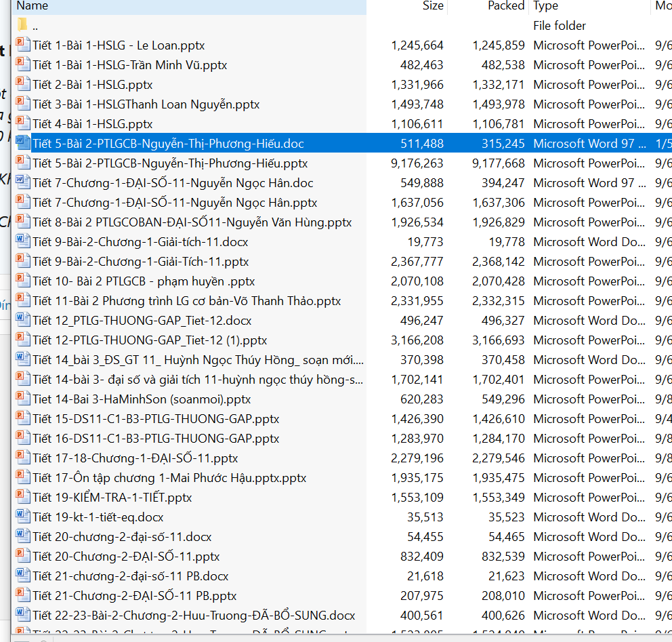The height and width of the screenshot is (642, 672).
Task: Select Tiết 22-23-Bài-2-Chương-2-Huu-Truong .docx file
Action: pyautogui.click(x=194, y=616)
